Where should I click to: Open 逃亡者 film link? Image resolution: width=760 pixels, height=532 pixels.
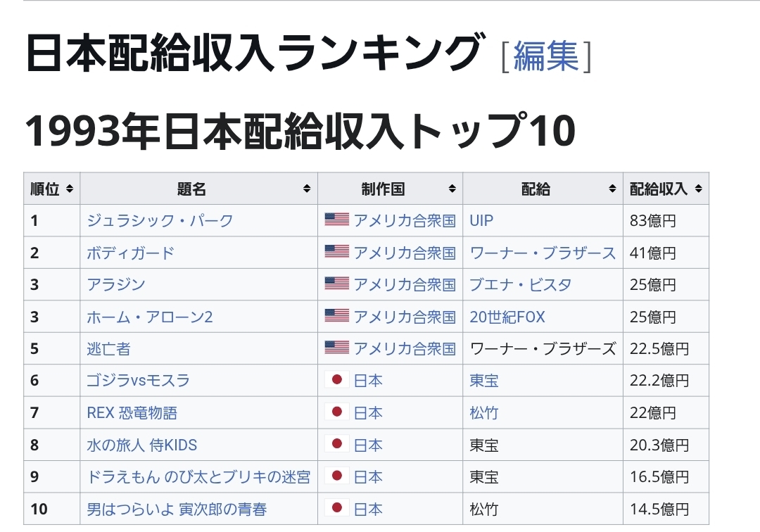click(x=108, y=349)
